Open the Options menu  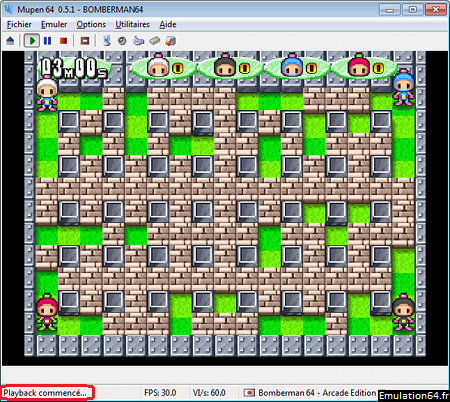(91, 24)
